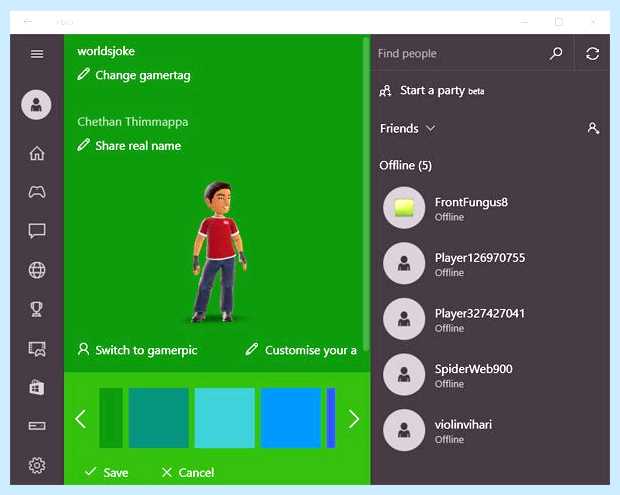Open the friend suggestions person icon

point(593,128)
